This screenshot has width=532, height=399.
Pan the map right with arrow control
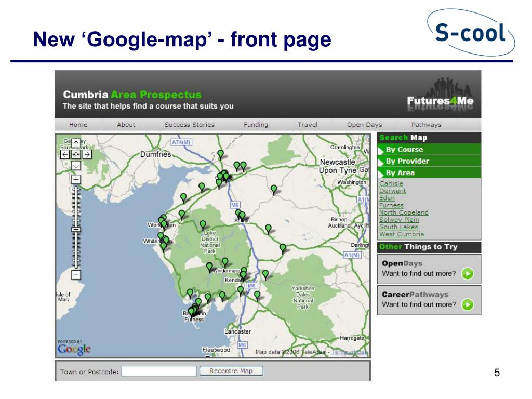point(87,154)
